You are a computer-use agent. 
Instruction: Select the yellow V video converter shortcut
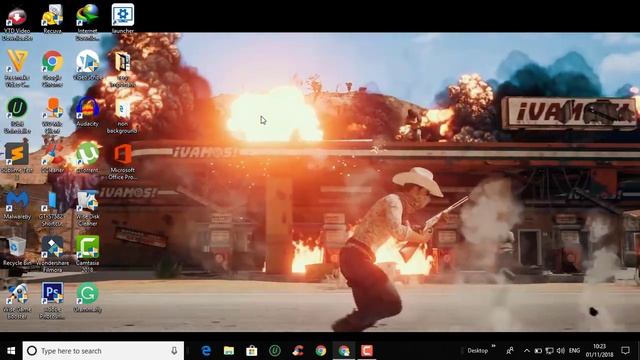tap(17, 69)
